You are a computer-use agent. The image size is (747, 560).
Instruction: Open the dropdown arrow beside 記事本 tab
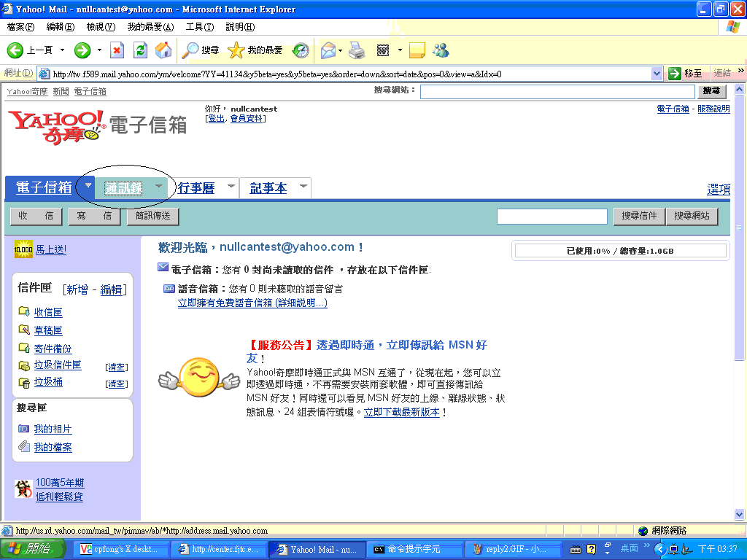pyautogui.click(x=303, y=187)
